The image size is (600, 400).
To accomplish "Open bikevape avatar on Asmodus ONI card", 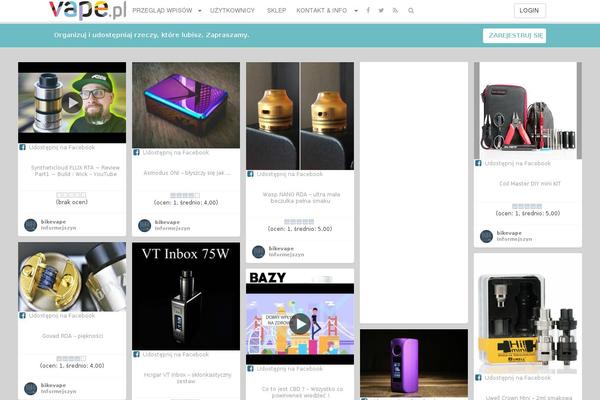I will pyautogui.click(x=145, y=225).
